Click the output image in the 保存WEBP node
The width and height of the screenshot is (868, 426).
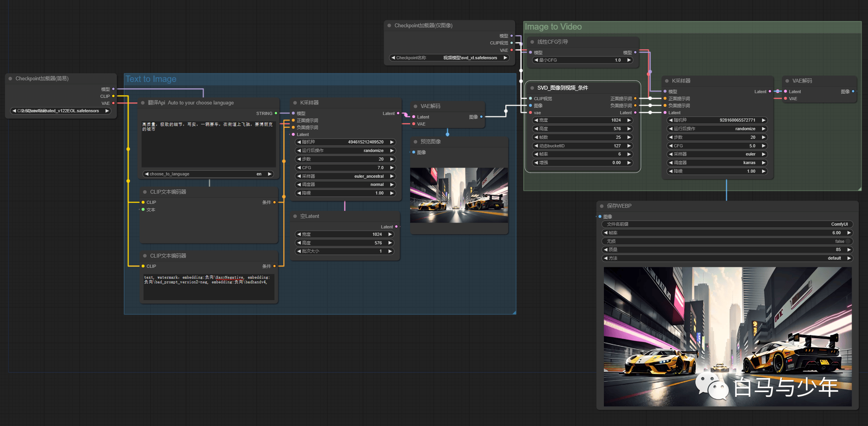tap(728, 337)
